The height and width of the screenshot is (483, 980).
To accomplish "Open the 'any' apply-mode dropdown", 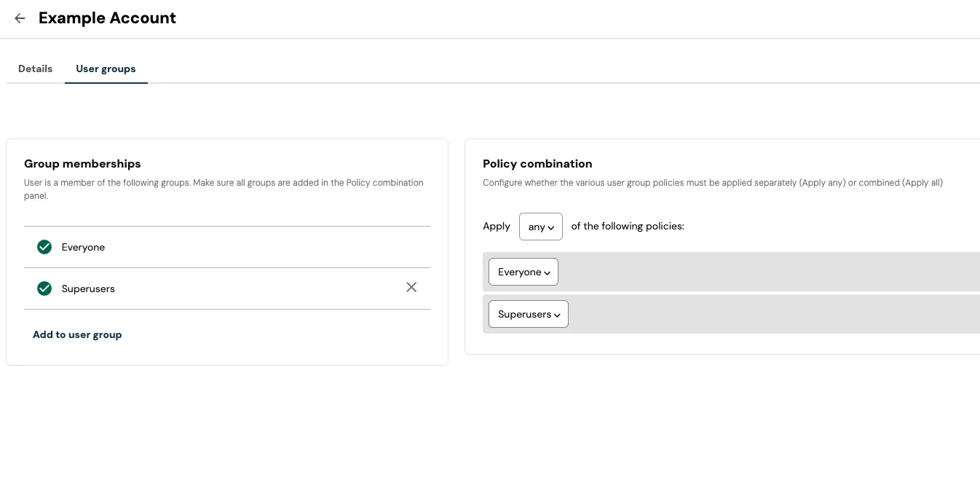I will (x=540, y=227).
